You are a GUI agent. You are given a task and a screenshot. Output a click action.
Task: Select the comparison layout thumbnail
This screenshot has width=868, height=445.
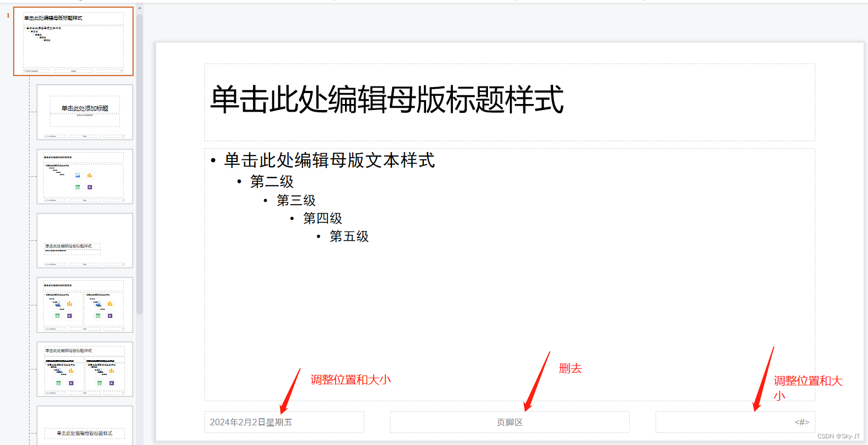click(x=85, y=369)
